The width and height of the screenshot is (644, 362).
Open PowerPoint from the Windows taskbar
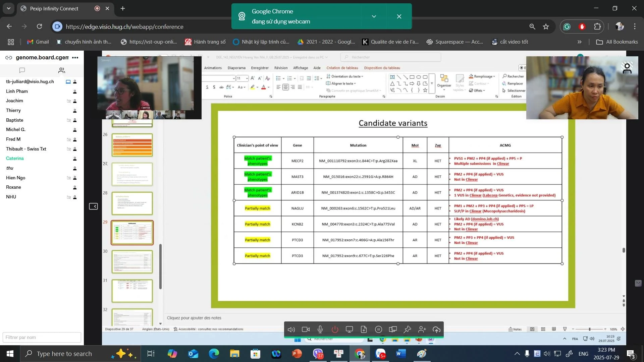click(297, 354)
